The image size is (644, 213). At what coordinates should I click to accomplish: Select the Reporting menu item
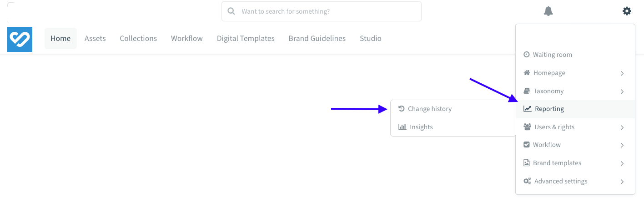575,109
